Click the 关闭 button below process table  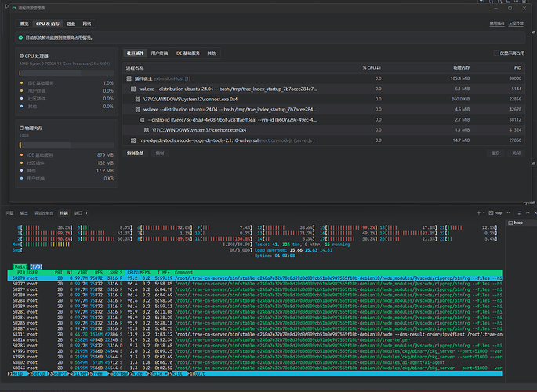click(x=516, y=154)
